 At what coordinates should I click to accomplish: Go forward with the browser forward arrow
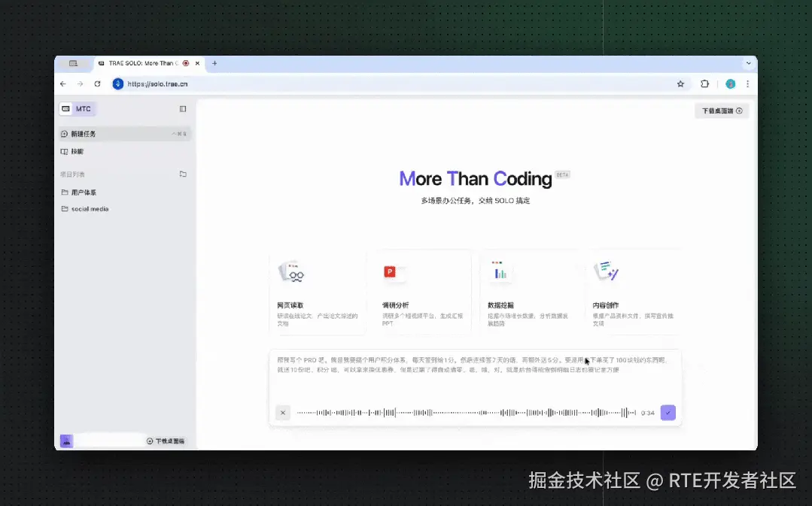click(x=81, y=83)
